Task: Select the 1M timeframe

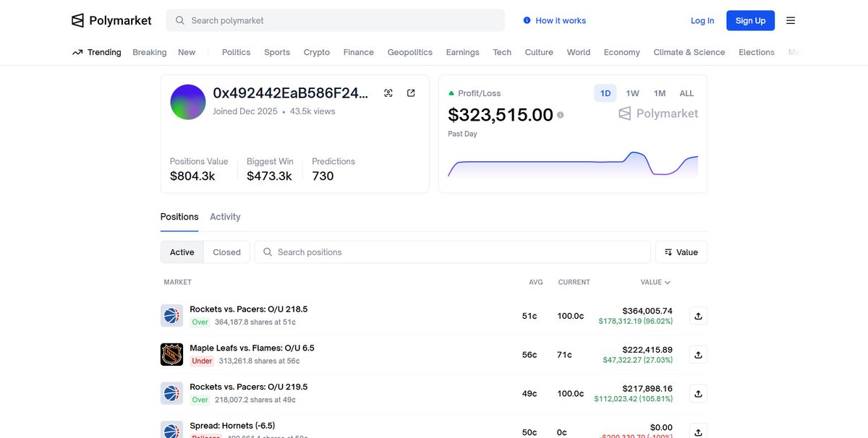Action: click(660, 93)
